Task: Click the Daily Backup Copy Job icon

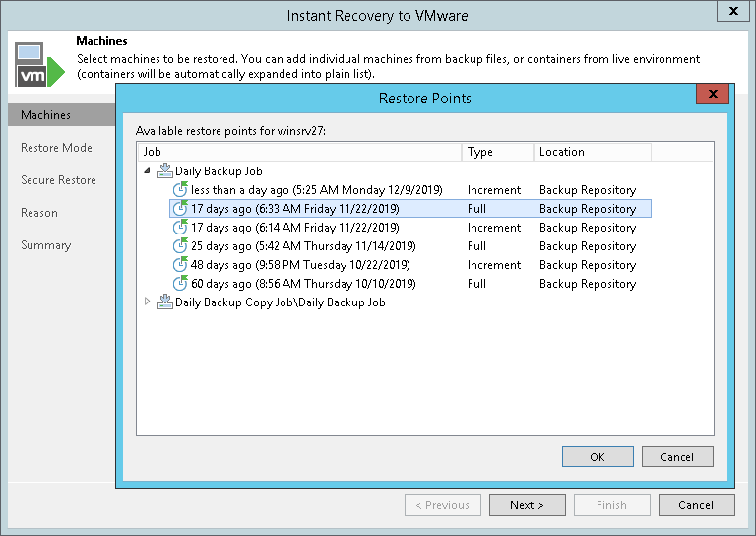Action: (164, 302)
